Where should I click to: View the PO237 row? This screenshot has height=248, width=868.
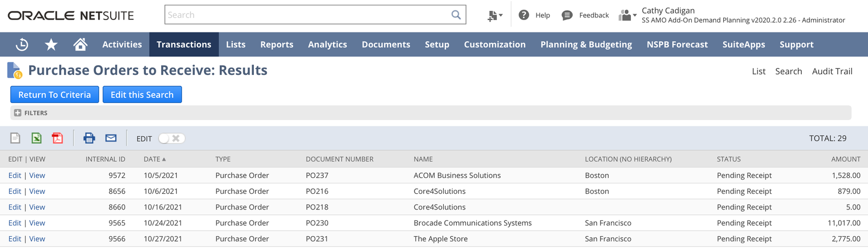click(37, 175)
